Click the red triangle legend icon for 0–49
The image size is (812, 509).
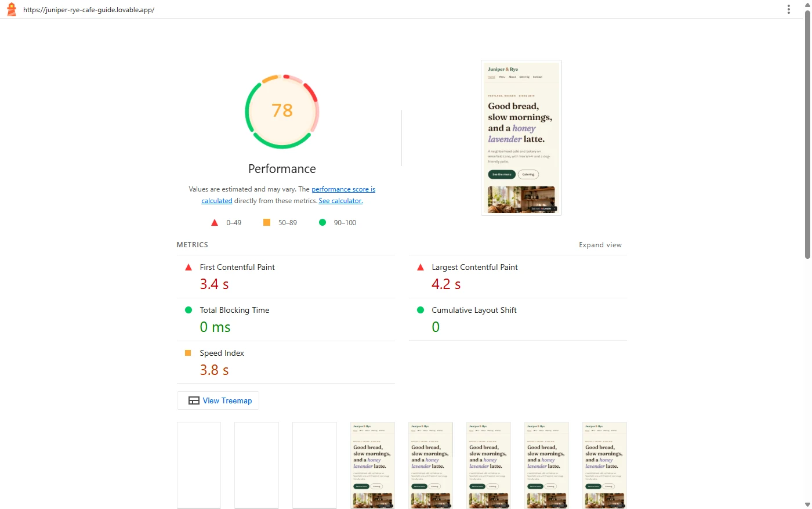point(215,222)
